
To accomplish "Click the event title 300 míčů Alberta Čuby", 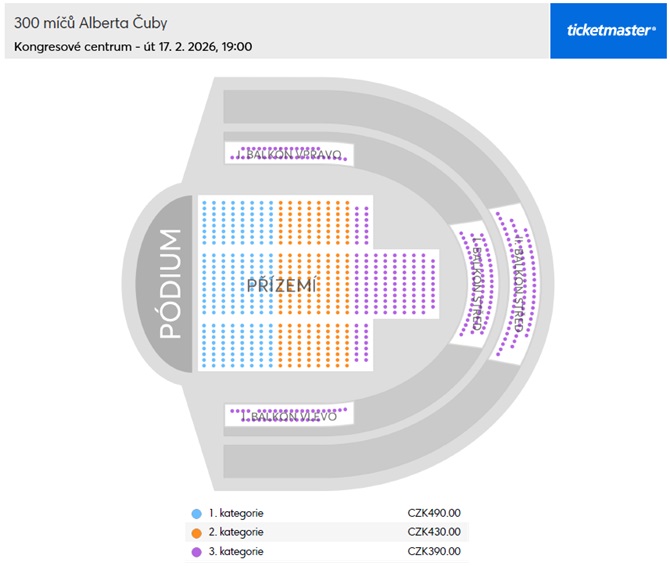I will click(91, 22).
